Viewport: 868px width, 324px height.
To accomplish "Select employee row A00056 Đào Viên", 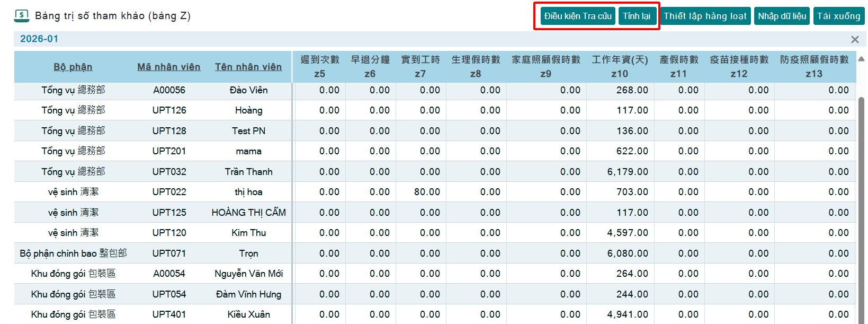I will click(x=169, y=90).
